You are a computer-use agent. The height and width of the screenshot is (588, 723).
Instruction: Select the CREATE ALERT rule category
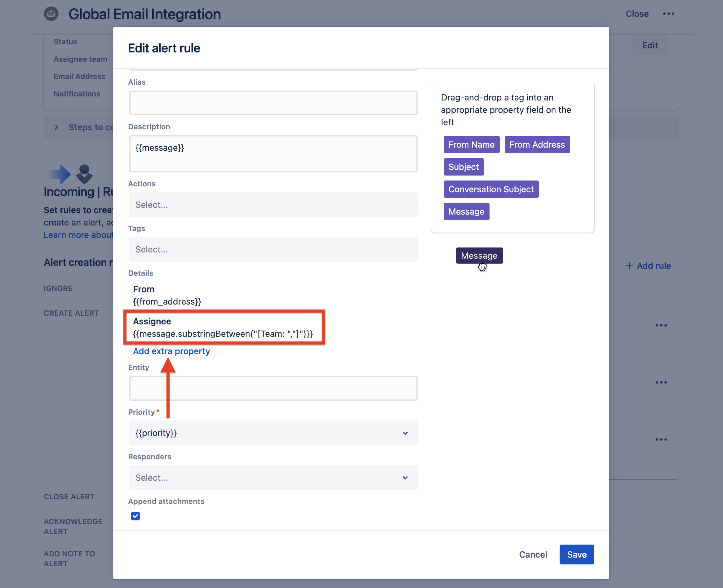tap(71, 313)
